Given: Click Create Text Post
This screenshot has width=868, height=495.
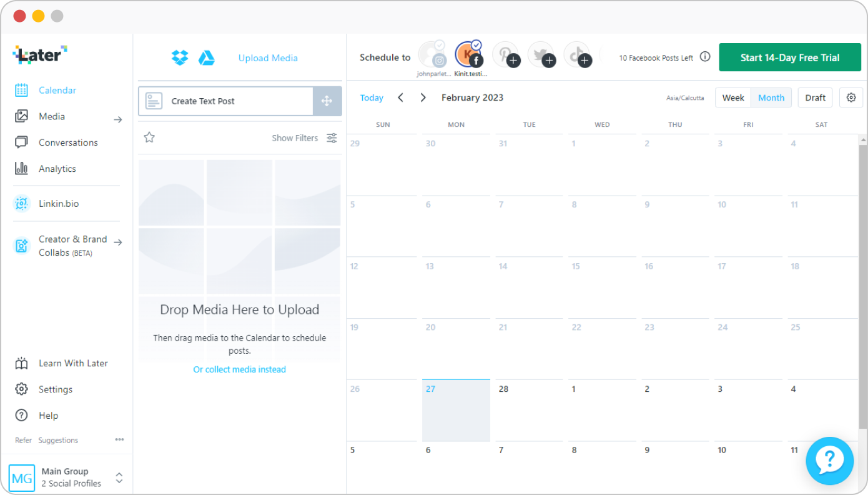Looking at the screenshot, I should (225, 101).
